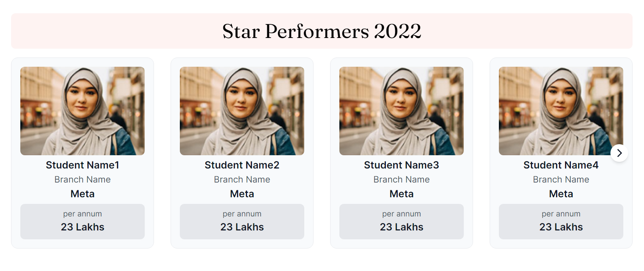The image size is (644, 271).
Task: Select the Star Performers 2022 heading
Action: coord(322,31)
